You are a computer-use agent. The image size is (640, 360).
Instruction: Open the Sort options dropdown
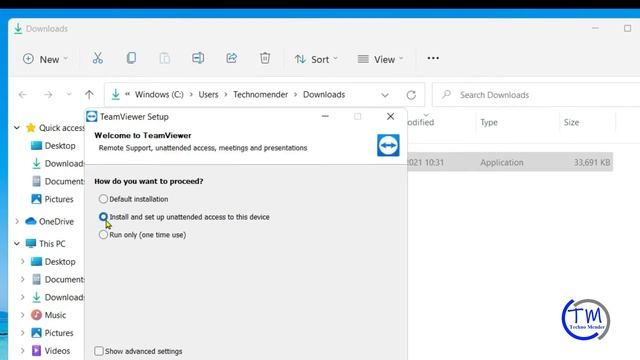(x=316, y=59)
